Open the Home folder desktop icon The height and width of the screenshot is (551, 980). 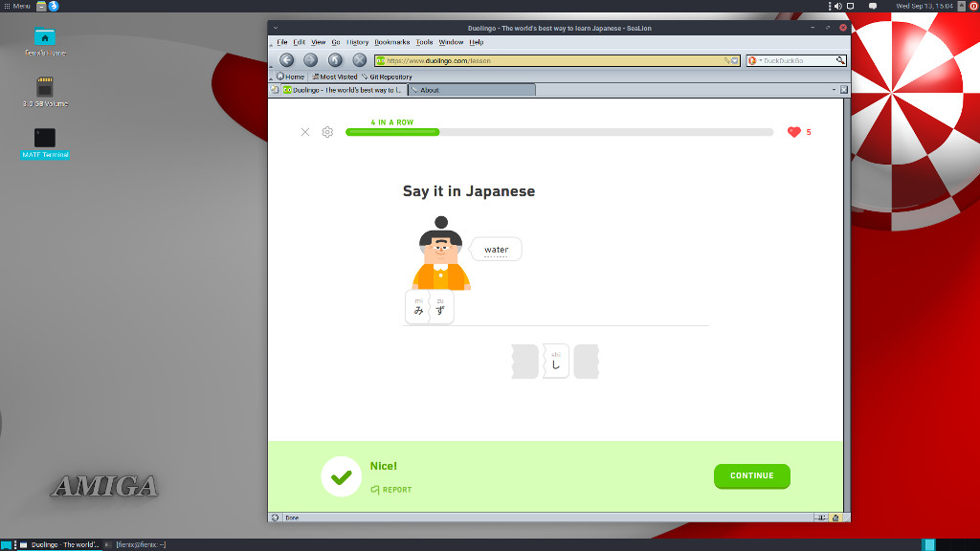44,42
